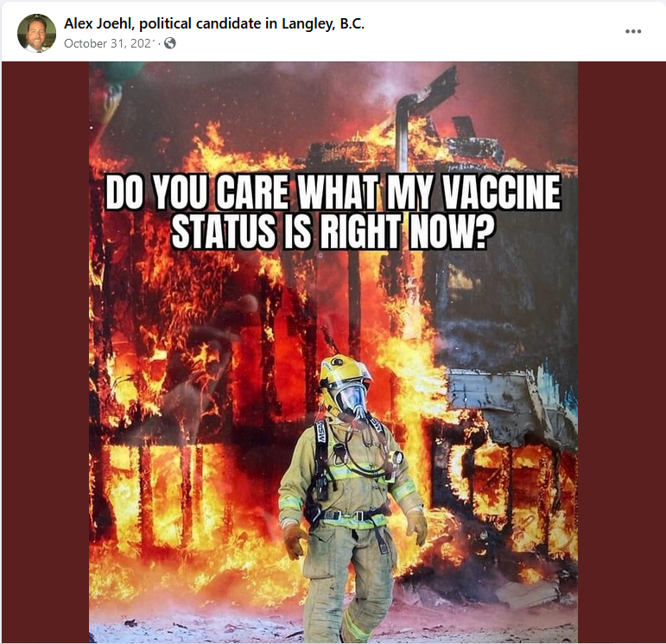
Task: Click the firefighter's belt buckle
Action: 354,516
